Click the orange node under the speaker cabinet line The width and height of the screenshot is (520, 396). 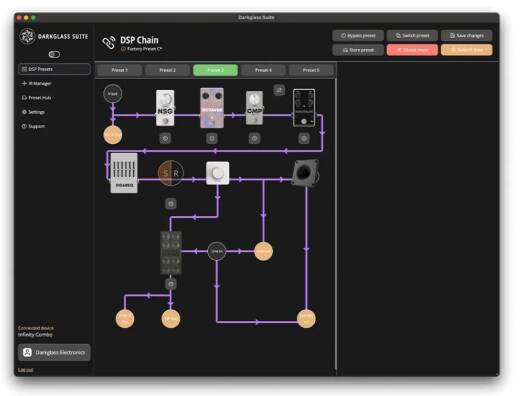306,319
